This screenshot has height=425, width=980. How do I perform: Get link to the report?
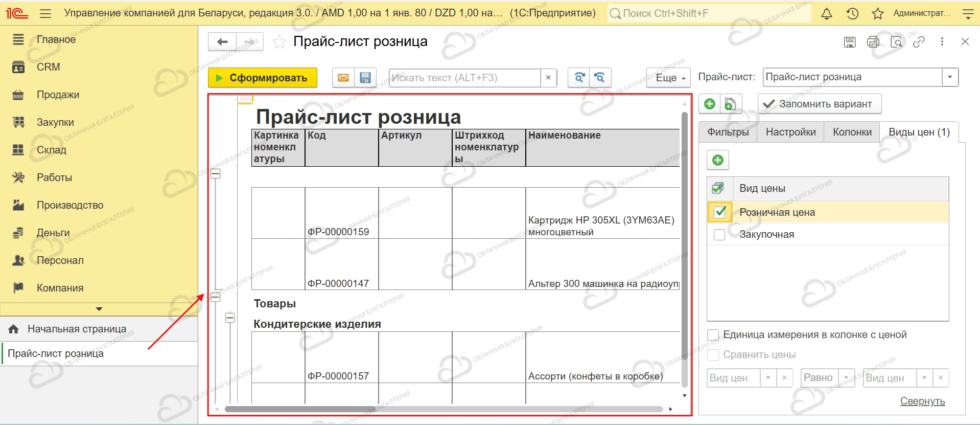point(919,42)
